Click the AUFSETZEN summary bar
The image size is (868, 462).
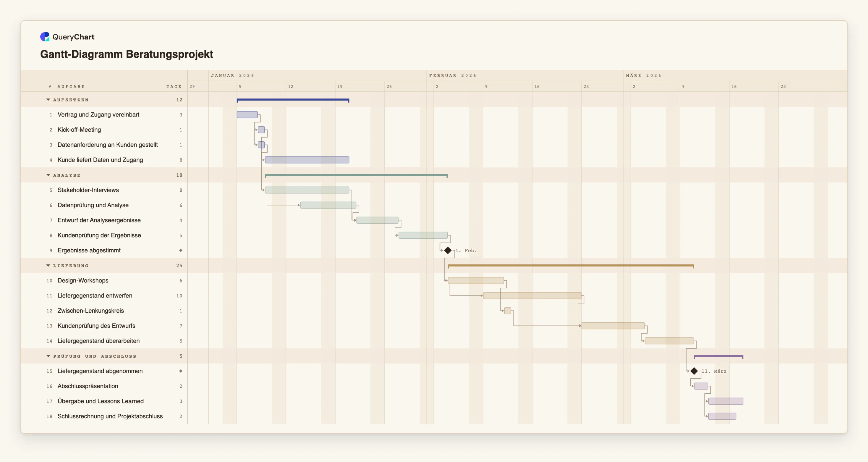pos(293,100)
